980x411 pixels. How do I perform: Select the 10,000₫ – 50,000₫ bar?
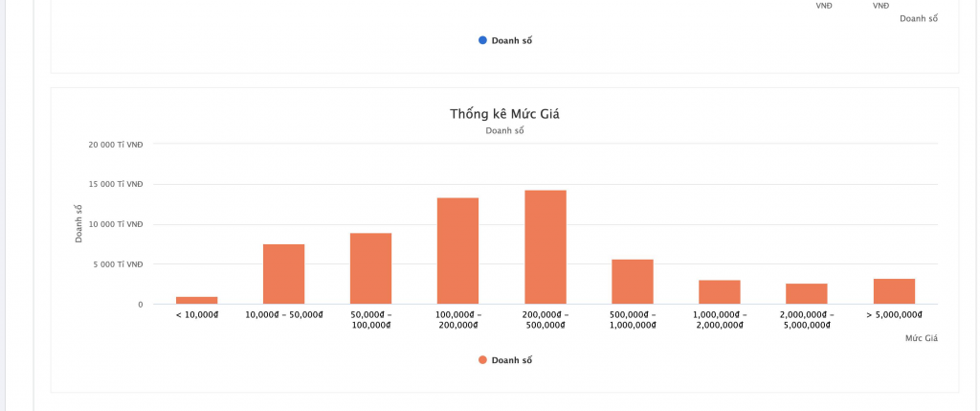283,274
